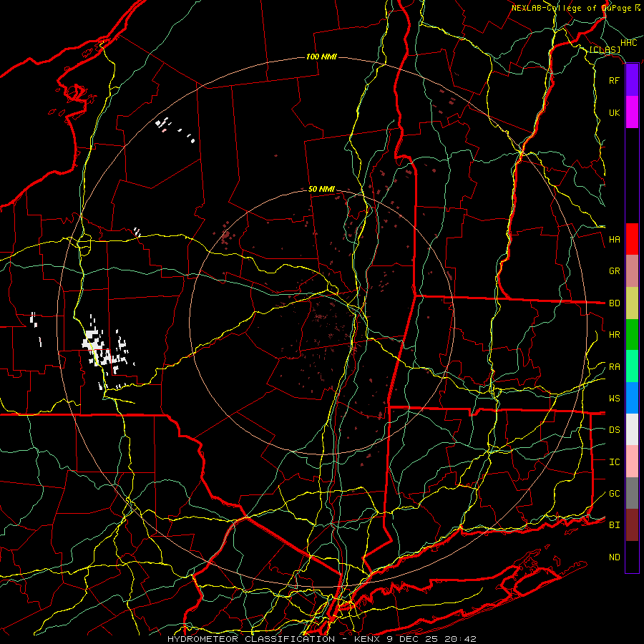Click the HA red legend swatch
This screenshot has height=644, width=644.
click(632, 239)
